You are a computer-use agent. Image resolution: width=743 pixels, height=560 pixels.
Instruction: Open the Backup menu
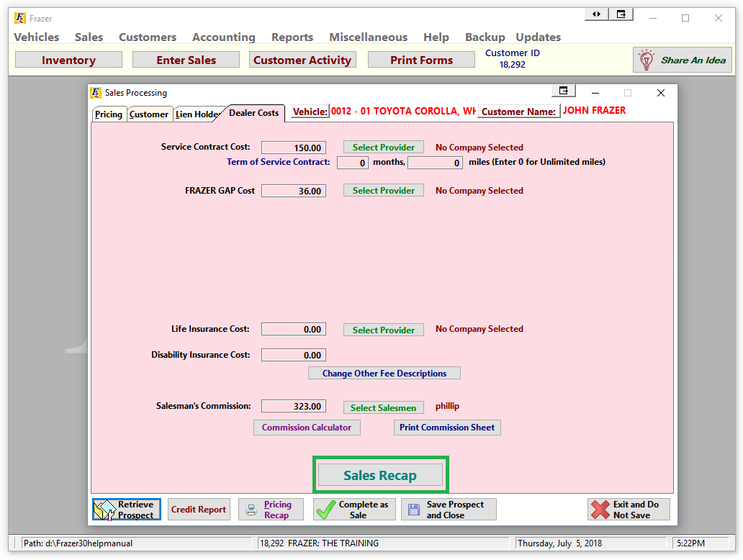click(x=485, y=37)
